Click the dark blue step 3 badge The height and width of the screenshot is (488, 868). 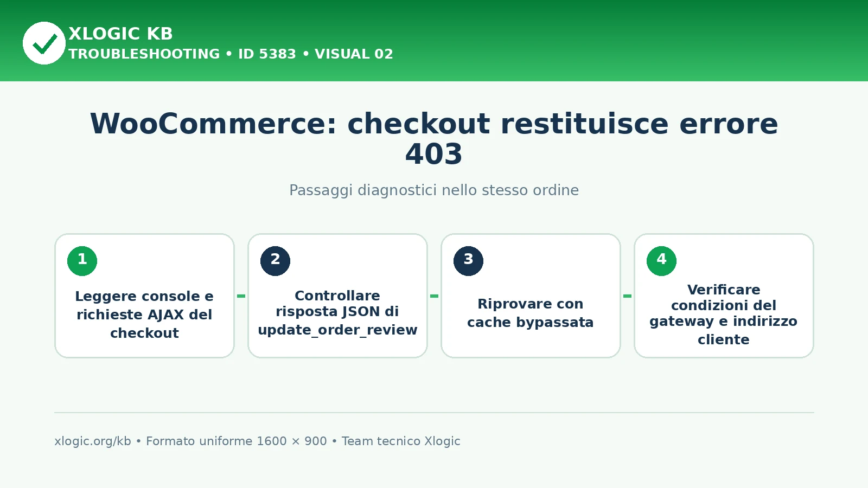tap(469, 261)
